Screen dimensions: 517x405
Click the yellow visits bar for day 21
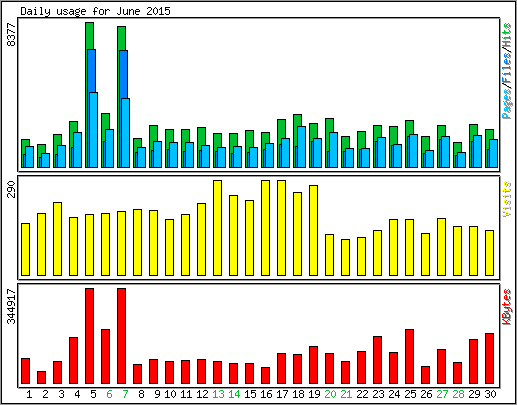tap(345, 257)
